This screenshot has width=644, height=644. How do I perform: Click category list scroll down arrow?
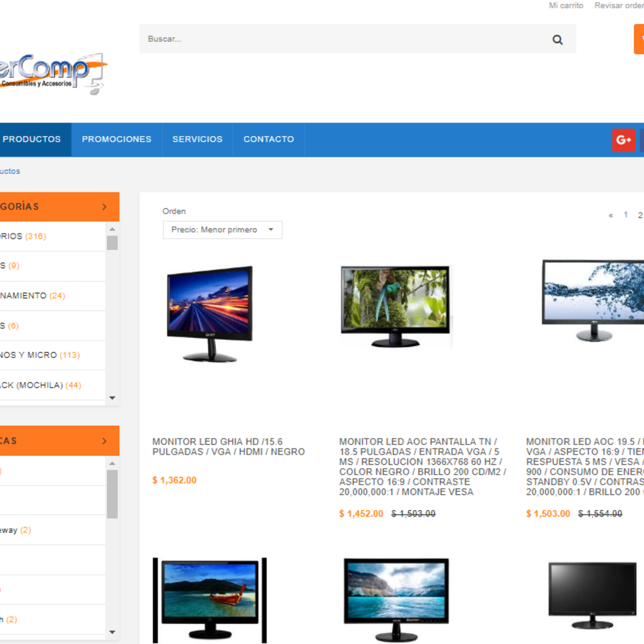112,398
